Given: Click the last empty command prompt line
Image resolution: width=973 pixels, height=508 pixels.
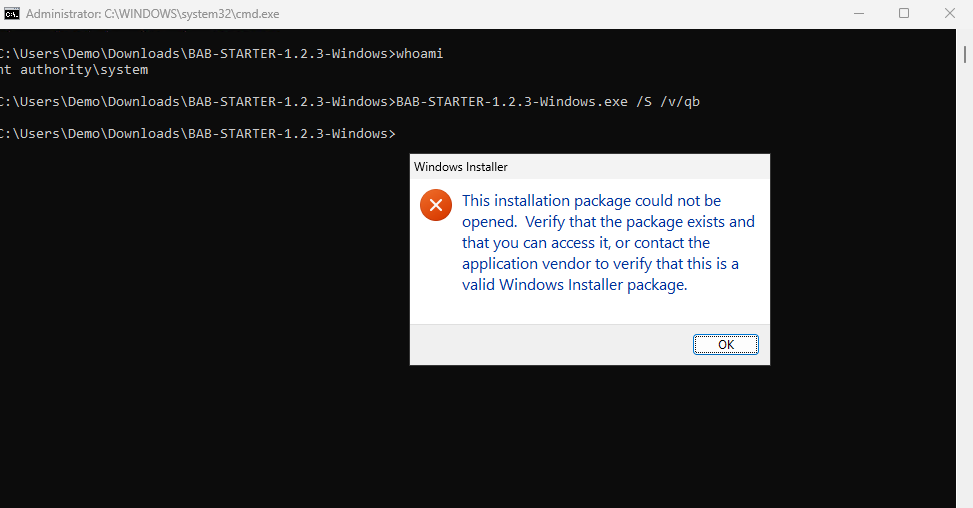Looking at the screenshot, I should coord(200,134).
